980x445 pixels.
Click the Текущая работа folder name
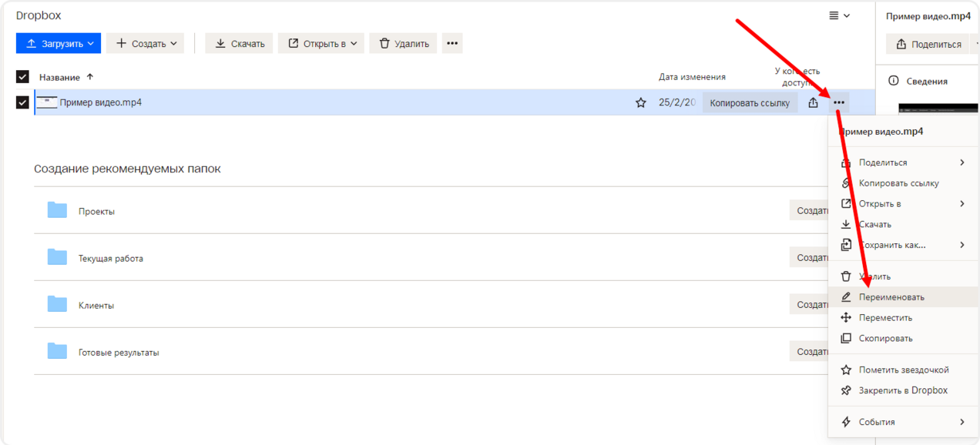(x=111, y=259)
